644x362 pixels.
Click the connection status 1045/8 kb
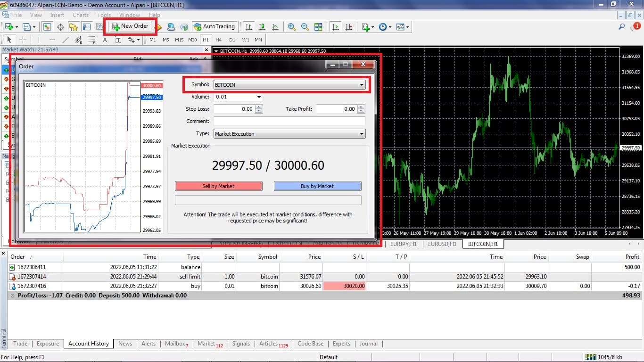point(604,357)
